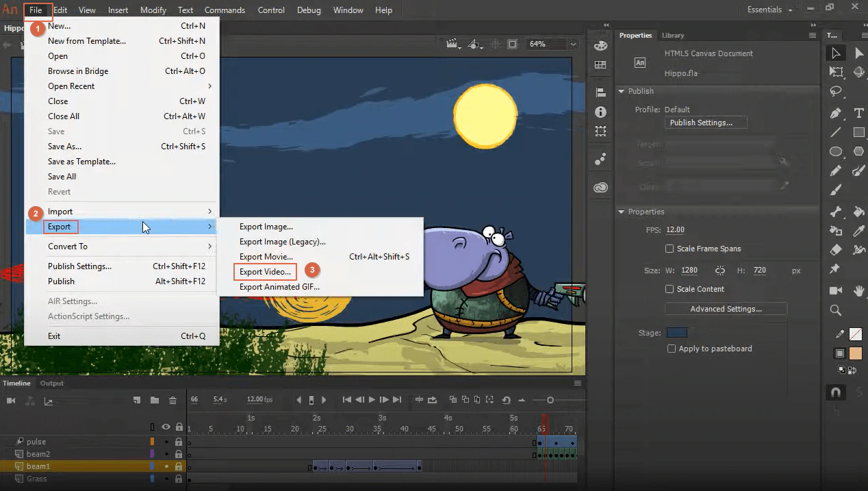The width and height of the screenshot is (868, 491).
Task: Open the stage zoom 64% dropdown
Action: pyautogui.click(x=573, y=44)
